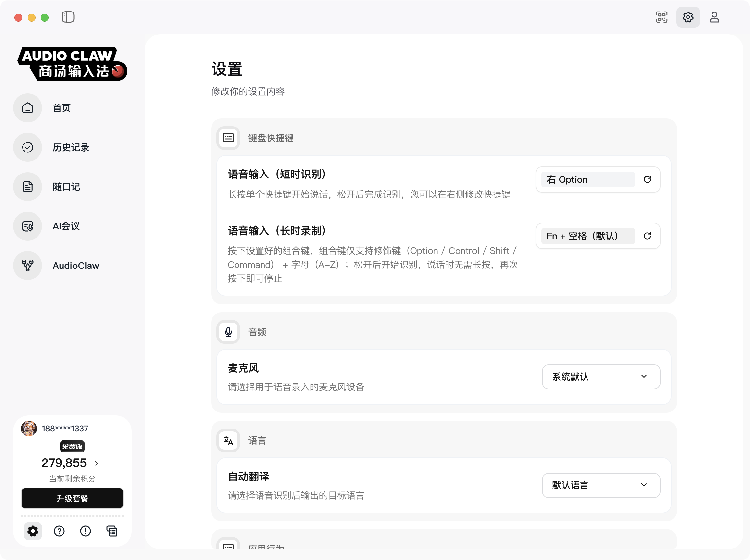Click the 右 Option shortcut field
Viewport: 750px width, 560px height.
click(x=587, y=179)
